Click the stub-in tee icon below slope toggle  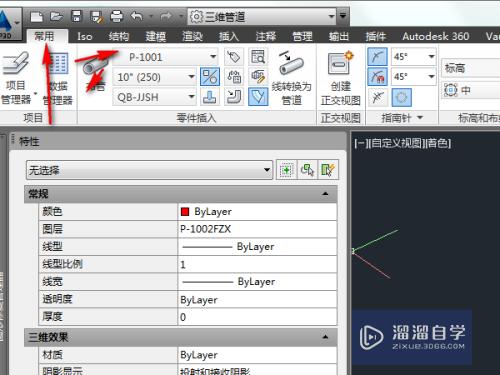pyautogui.click(x=210, y=97)
